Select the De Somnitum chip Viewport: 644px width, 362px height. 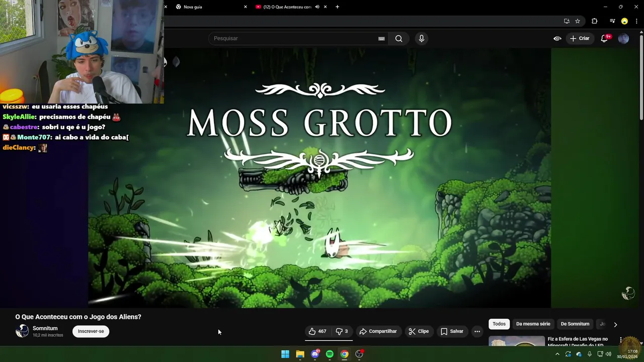click(x=575, y=324)
